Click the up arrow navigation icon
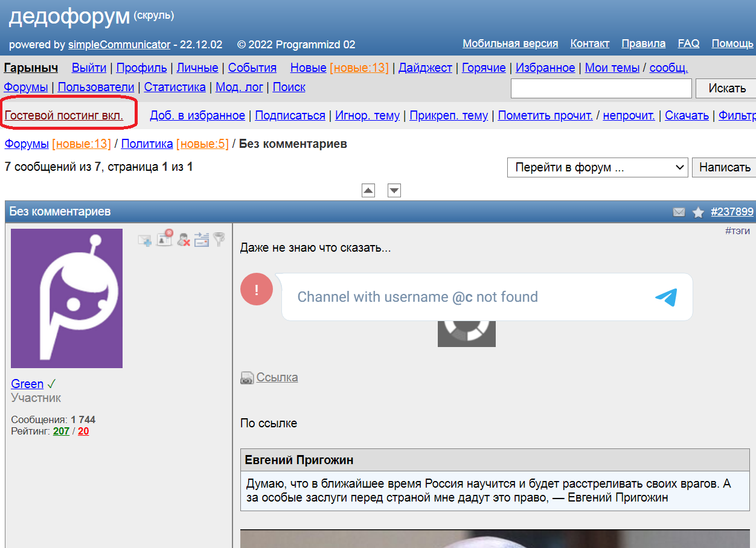756x548 pixels. click(x=368, y=191)
